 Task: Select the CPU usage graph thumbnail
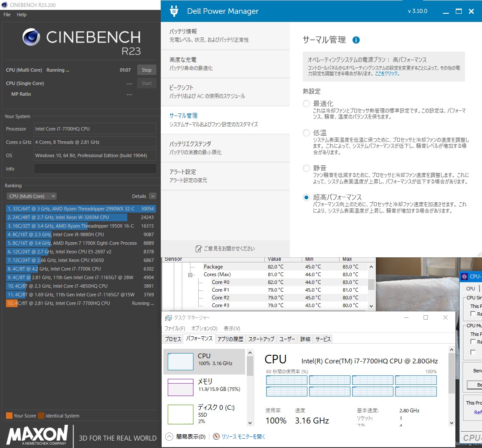coord(180,361)
